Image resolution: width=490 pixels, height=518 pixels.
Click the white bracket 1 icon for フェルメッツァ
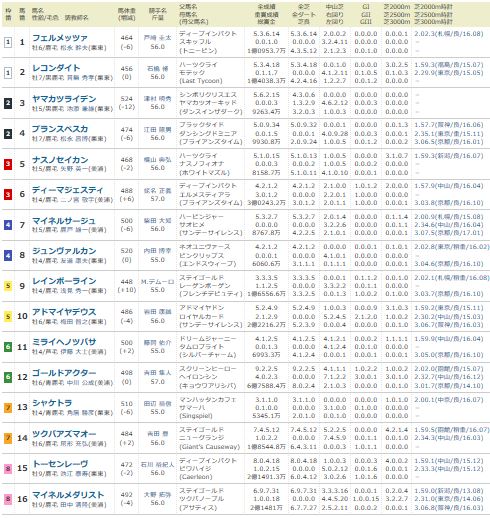[x=8, y=42]
